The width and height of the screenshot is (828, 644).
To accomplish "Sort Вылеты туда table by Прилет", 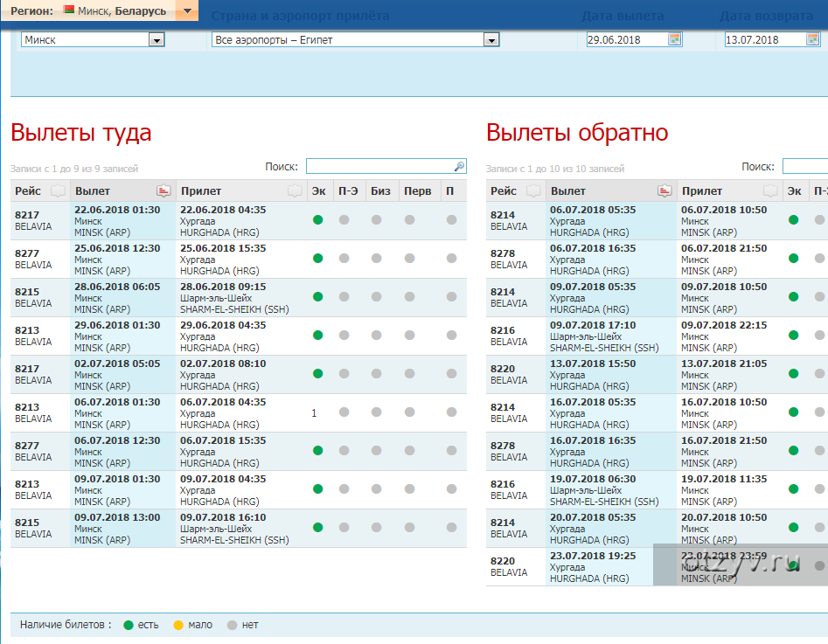I will (241, 190).
